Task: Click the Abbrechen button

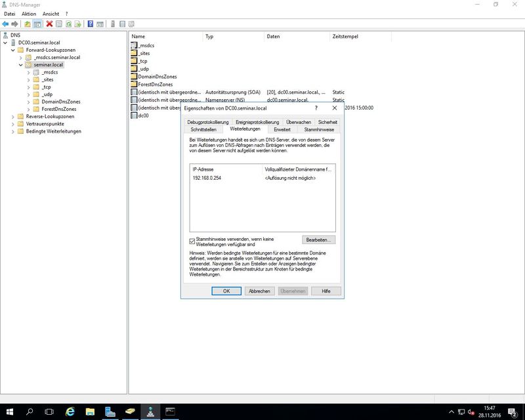Action: pos(259,291)
